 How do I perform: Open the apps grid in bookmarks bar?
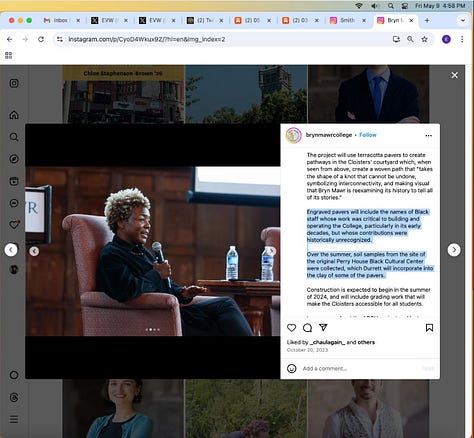click(x=9, y=55)
